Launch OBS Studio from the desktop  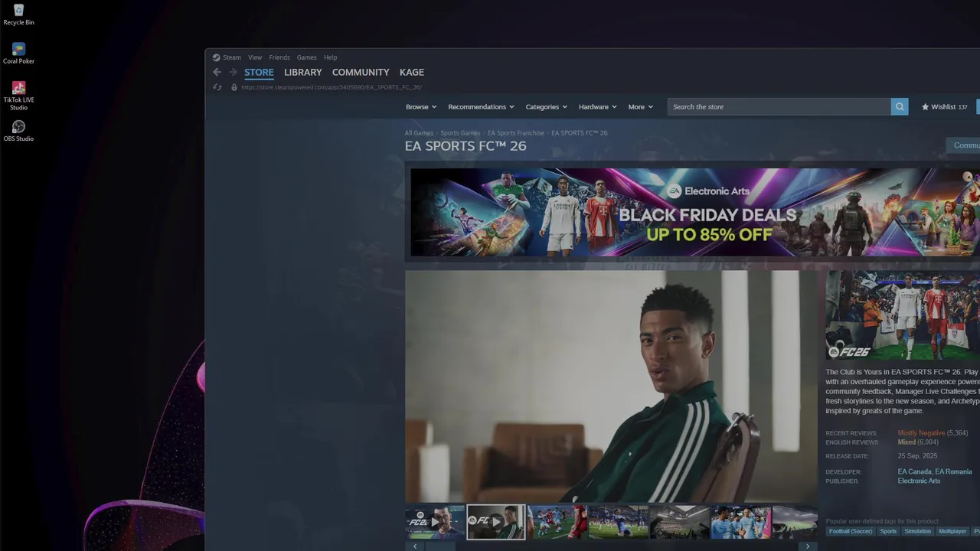pos(18,131)
